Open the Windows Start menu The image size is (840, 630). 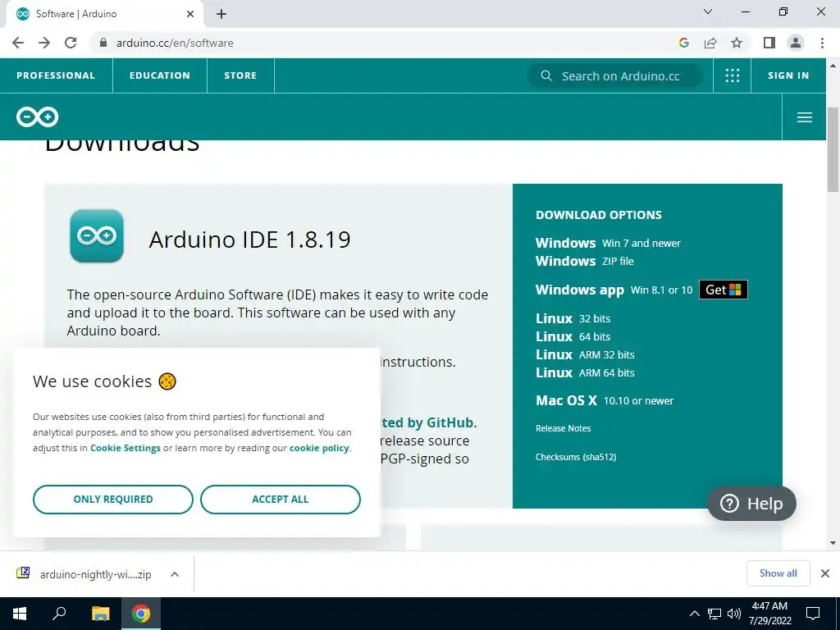(x=20, y=614)
